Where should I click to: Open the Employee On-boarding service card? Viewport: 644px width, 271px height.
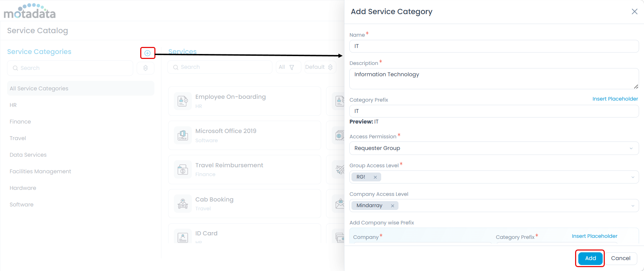coord(244,101)
